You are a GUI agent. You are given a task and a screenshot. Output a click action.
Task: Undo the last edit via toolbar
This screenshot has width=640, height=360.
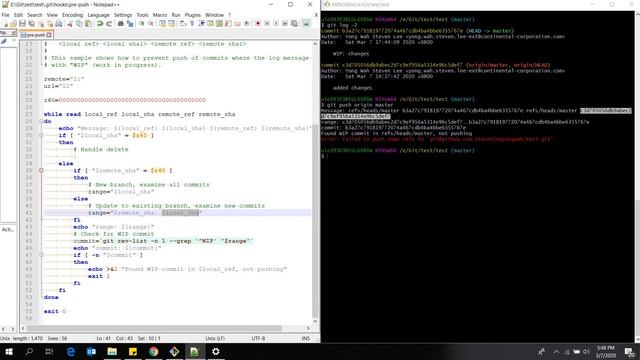pyautogui.click(x=100, y=24)
